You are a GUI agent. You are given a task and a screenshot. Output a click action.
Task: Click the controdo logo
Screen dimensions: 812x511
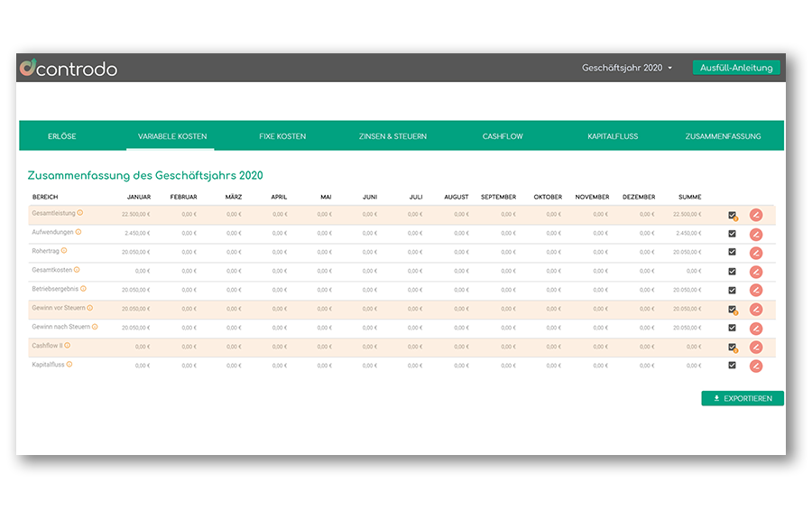69,68
